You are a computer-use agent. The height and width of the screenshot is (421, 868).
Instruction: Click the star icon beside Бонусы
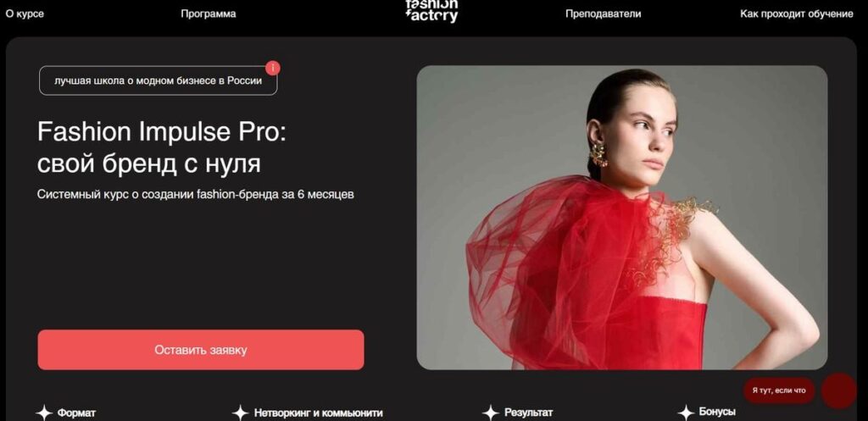[686, 413]
